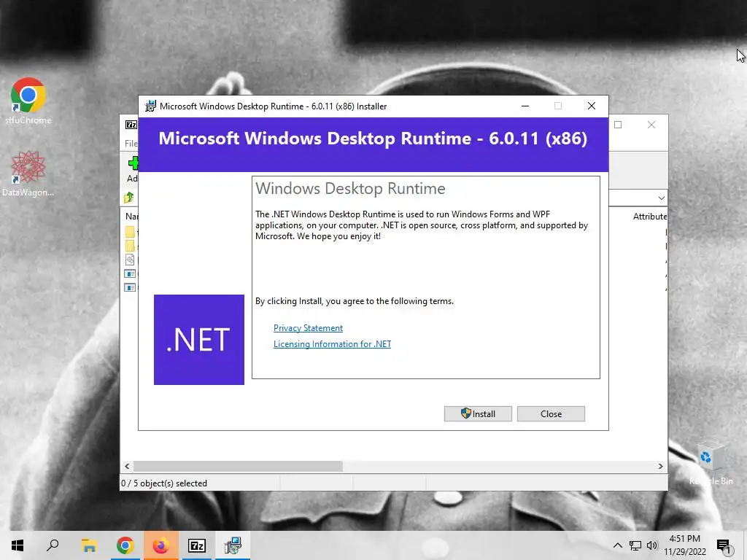Expand the 7-Zip address path dropdown
This screenshot has width=747, height=560.
coord(661,198)
